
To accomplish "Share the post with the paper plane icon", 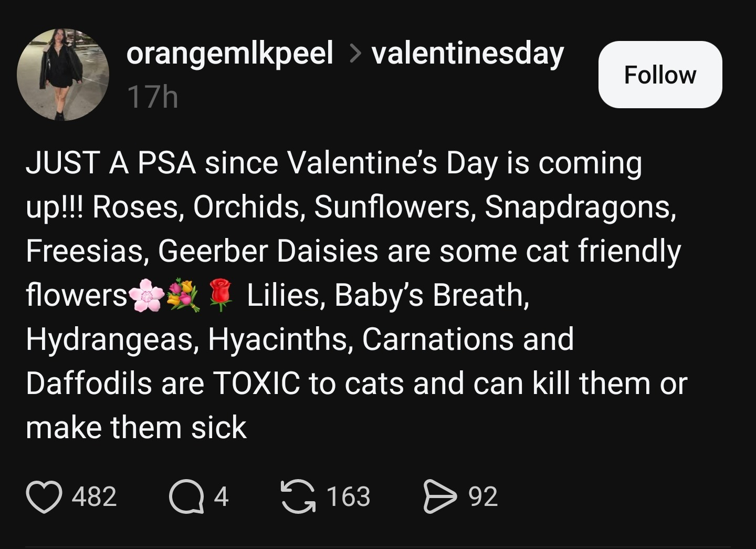I will coord(440,496).
